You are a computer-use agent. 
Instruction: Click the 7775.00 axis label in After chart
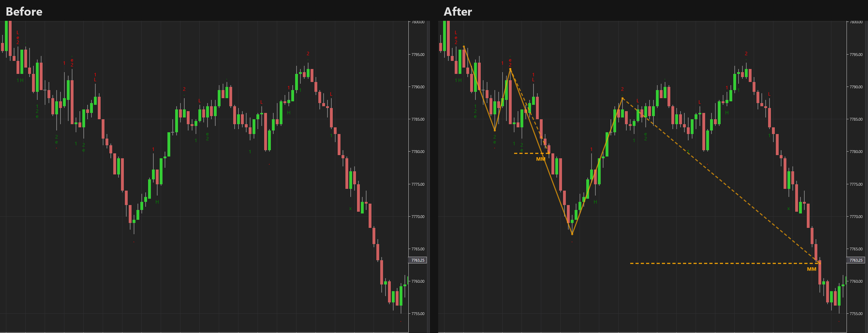point(856,184)
